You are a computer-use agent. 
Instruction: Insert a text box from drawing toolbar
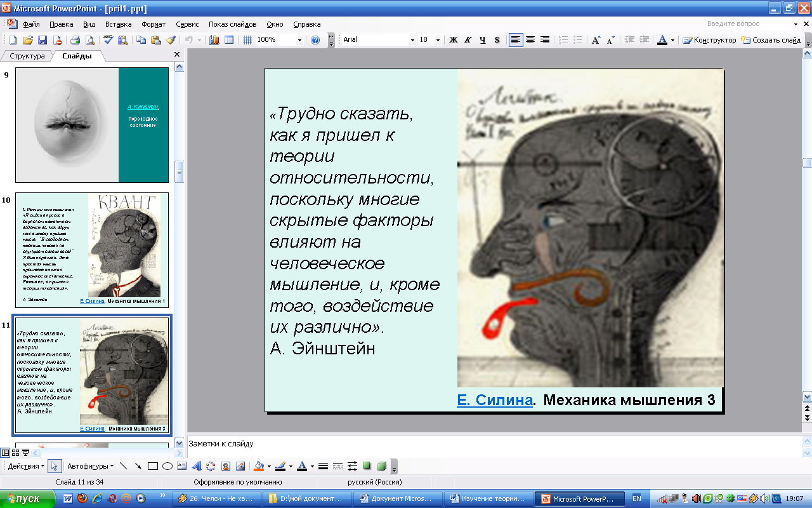point(182,466)
